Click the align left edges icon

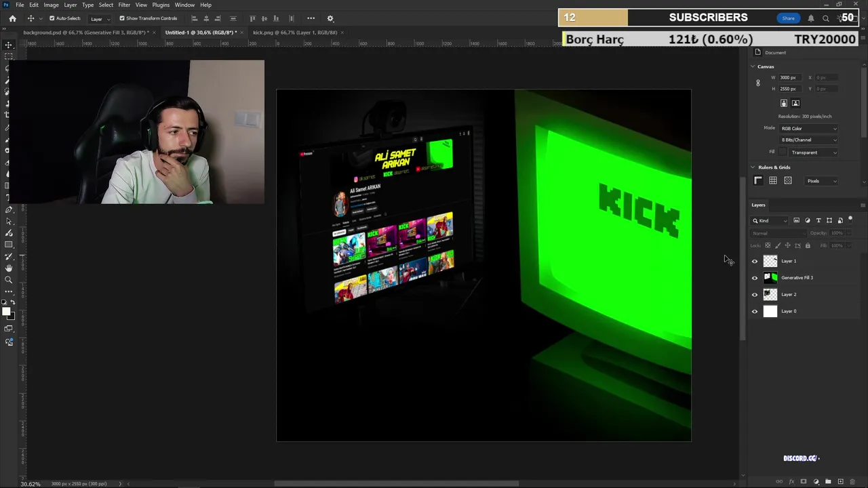(195, 18)
